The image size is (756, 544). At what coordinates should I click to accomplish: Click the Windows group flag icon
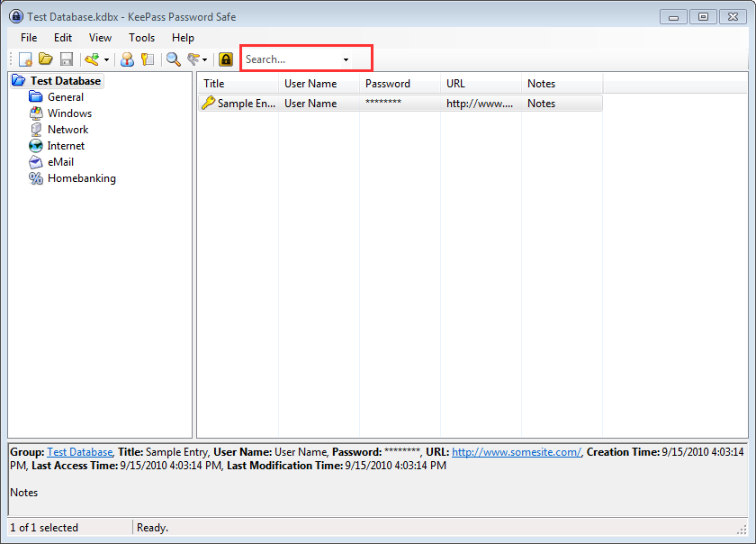[36, 113]
